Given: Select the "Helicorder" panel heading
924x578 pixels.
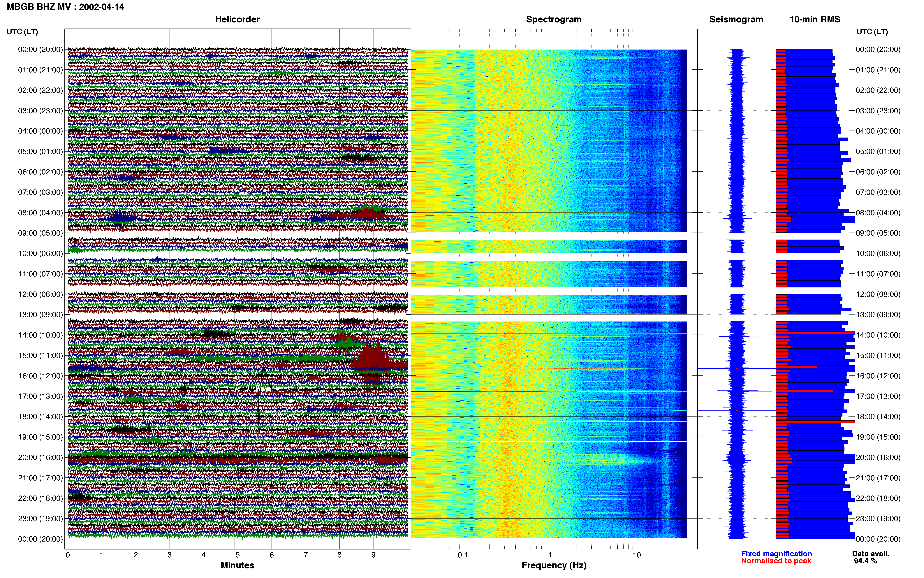Looking at the screenshot, I should tap(237, 19).
